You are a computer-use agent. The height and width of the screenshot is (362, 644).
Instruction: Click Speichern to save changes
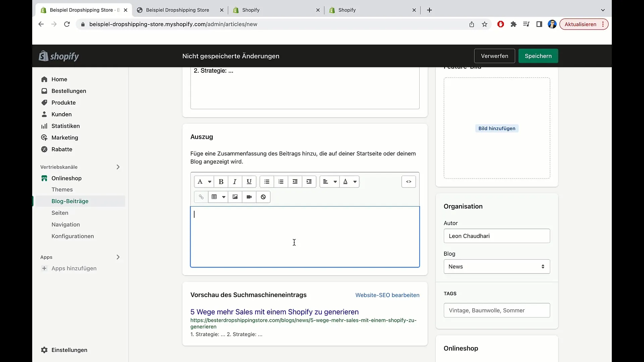coord(538,56)
